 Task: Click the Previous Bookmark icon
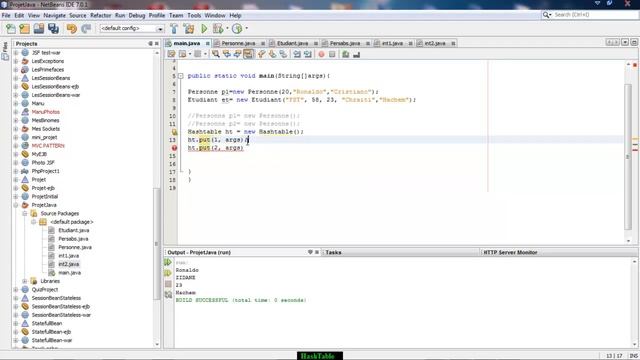click(x=262, y=54)
